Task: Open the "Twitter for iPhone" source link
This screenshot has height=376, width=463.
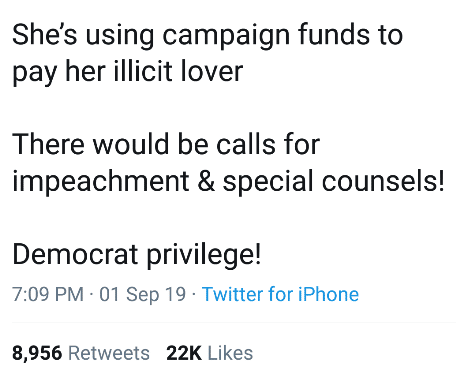Action: click(x=280, y=294)
